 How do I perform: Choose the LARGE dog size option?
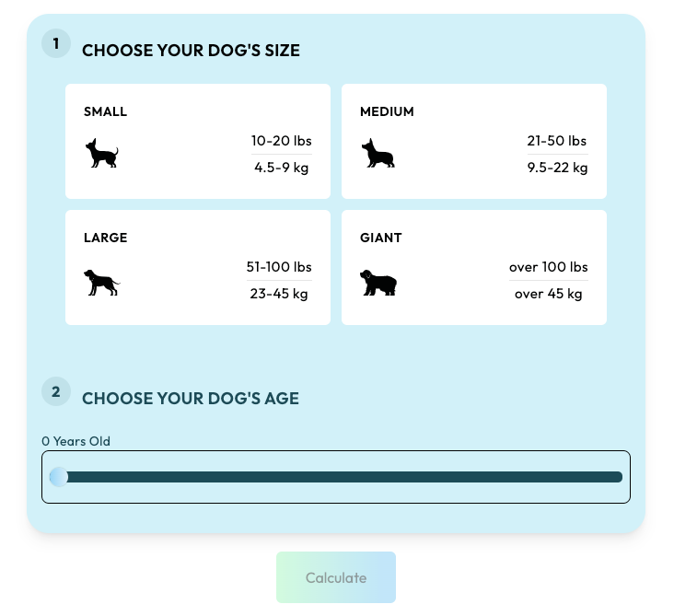198,267
